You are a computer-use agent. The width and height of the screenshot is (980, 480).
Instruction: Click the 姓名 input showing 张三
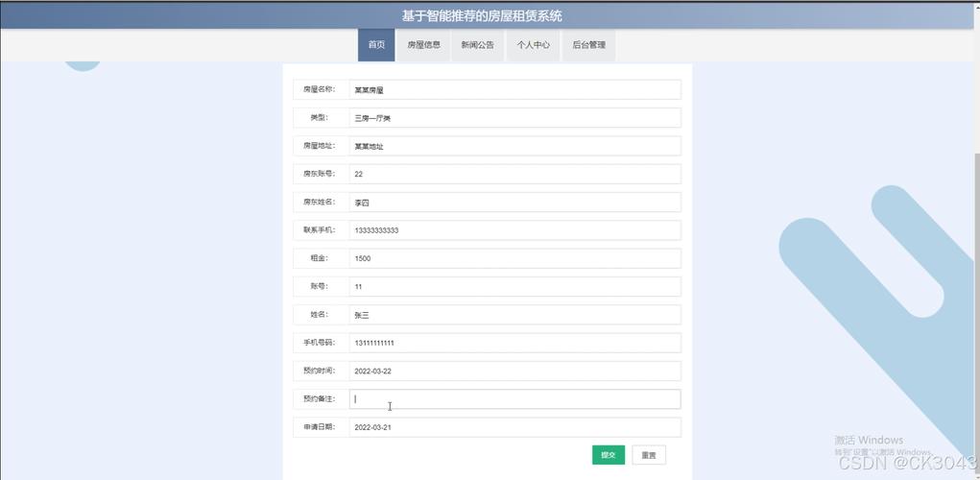[x=515, y=314]
